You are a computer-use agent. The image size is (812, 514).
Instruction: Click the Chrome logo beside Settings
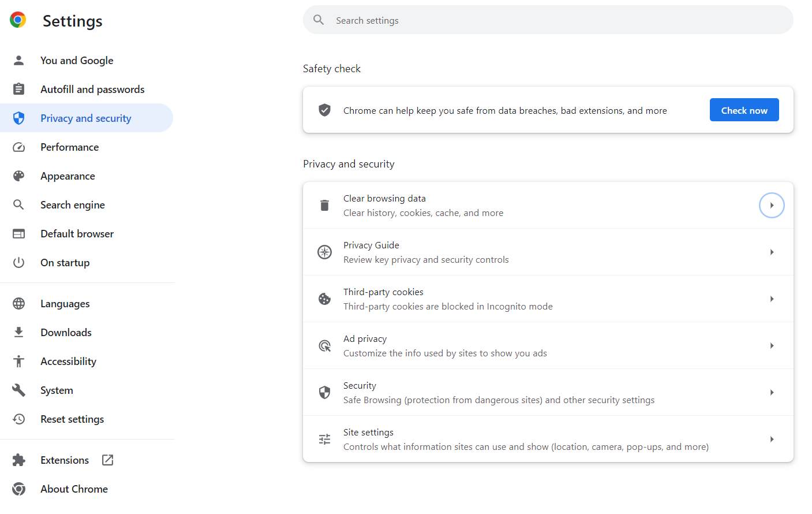(x=18, y=20)
